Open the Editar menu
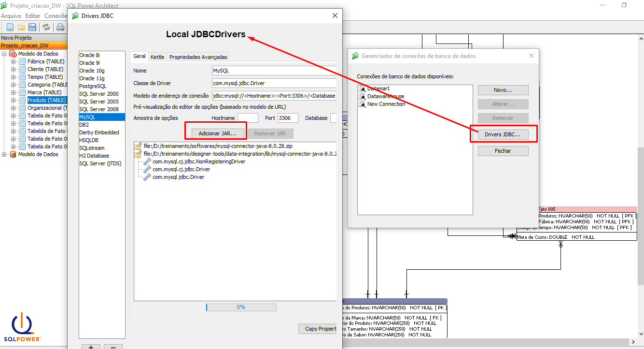Viewport: 644px width, 349px height. click(x=33, y=16)
